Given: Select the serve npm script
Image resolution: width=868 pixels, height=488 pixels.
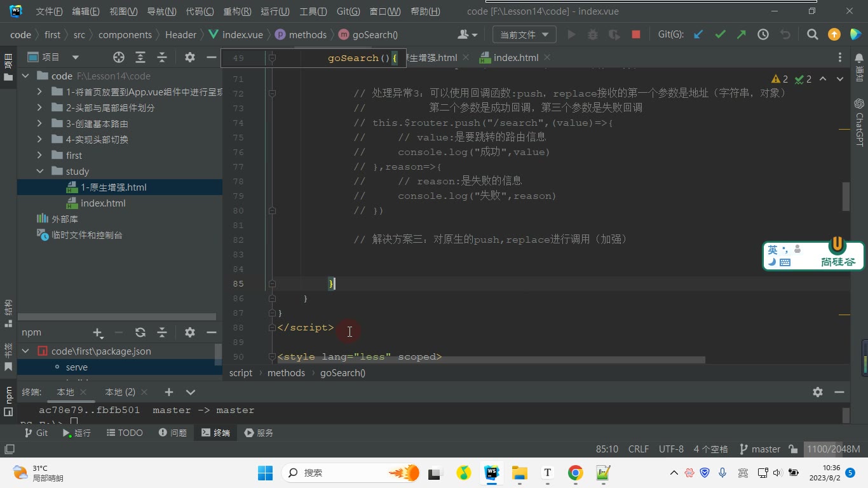Looking at the screenshot, I should [77, 367].
